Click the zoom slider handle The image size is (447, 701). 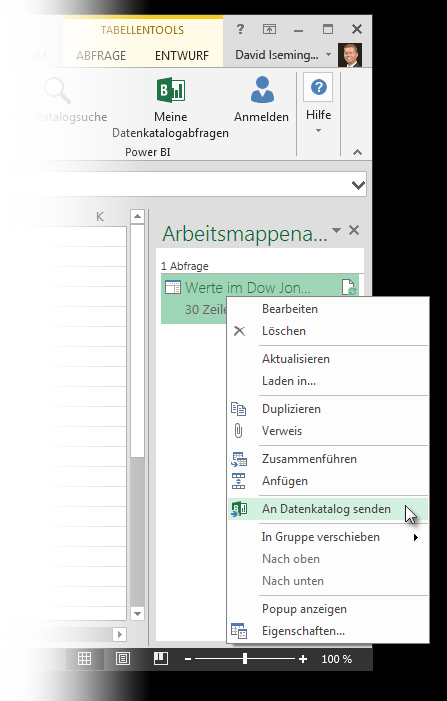(245, 659)
